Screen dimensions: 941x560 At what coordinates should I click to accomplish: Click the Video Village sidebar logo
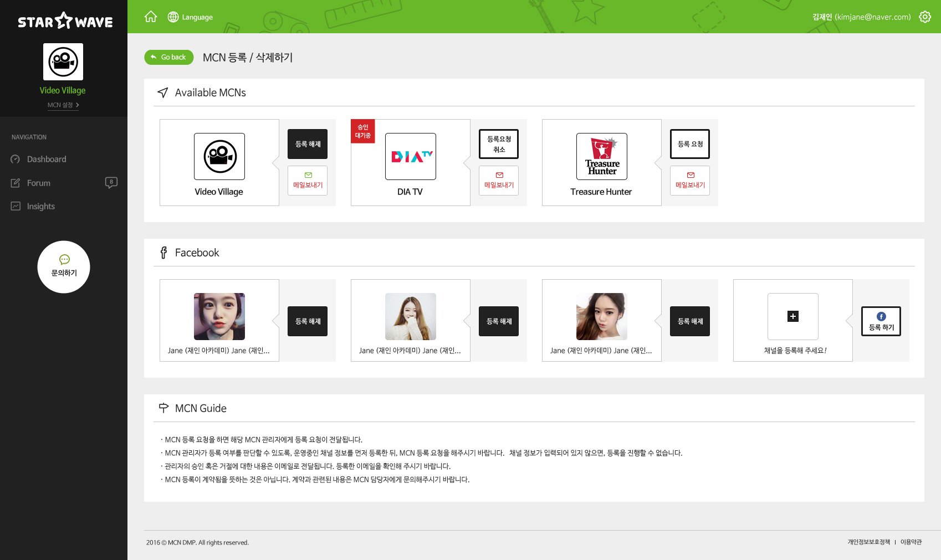tap(63, 62)
